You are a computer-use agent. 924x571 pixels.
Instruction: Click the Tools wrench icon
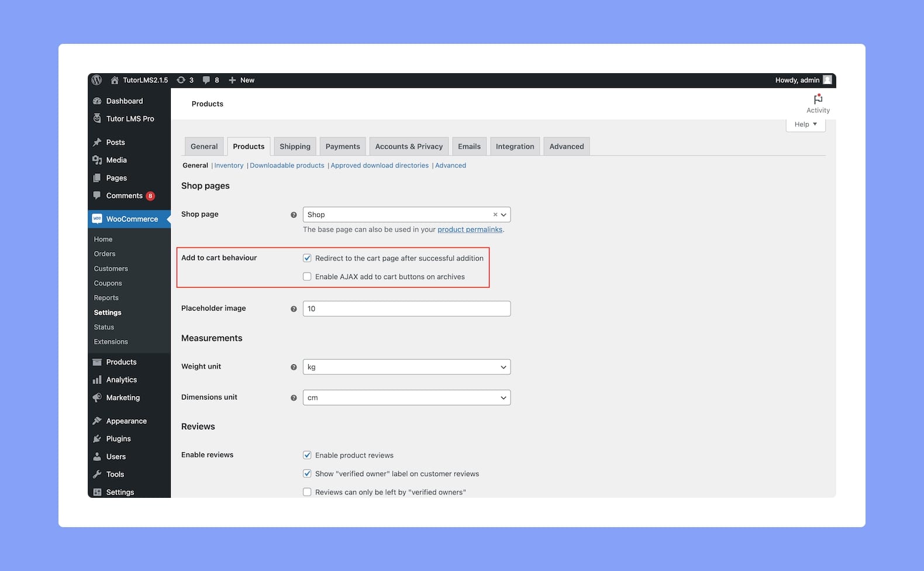(x=97, y=474)
